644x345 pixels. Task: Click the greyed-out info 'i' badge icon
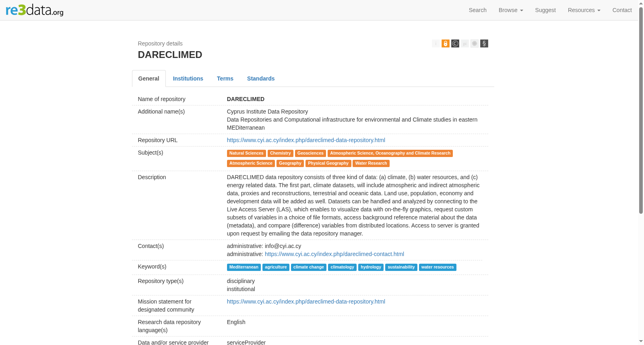pos(436,43)
